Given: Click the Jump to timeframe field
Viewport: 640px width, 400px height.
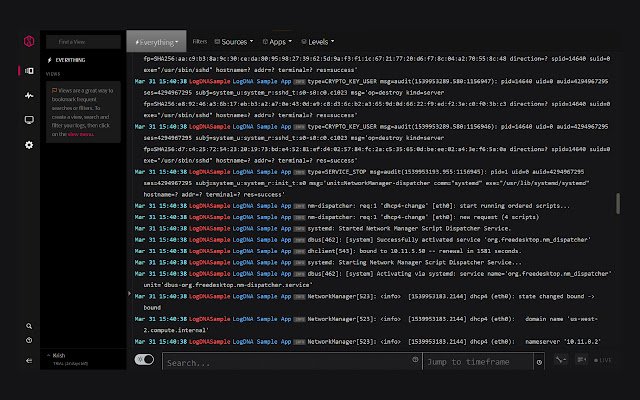Looking at the screenshot, I should [478, 362].
